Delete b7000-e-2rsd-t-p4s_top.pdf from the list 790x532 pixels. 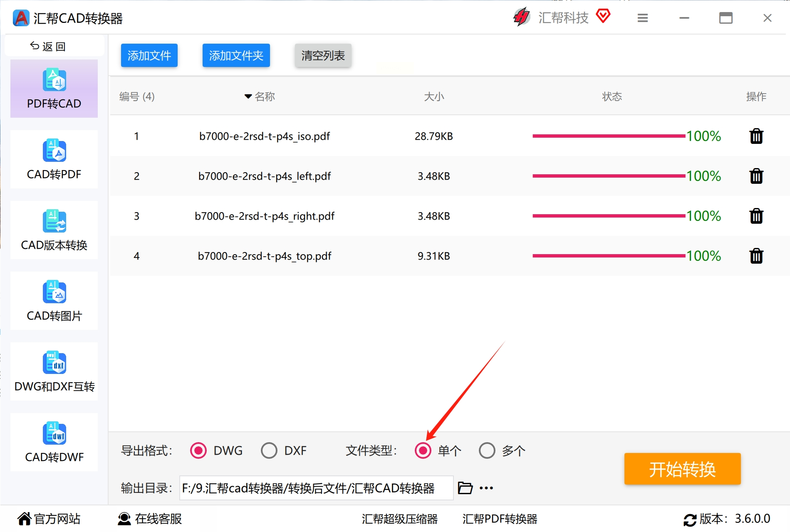click(756, 256)
